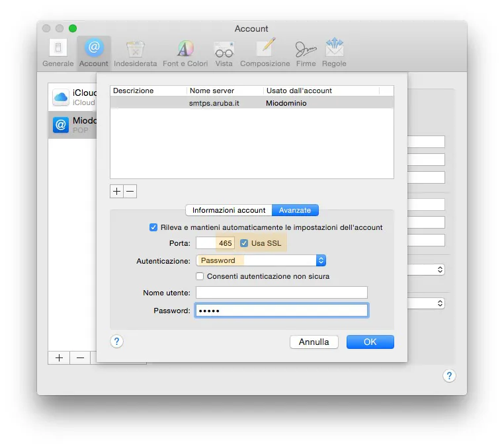
Task: Open Composizione pencil preferences
Action: tap(265, 52)
